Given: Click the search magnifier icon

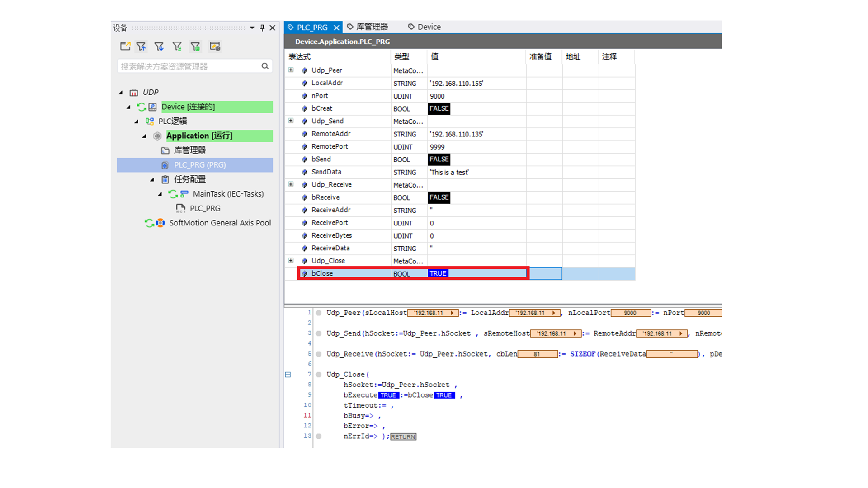Looking at the screenshot, I should pyautogui.click(x=265, y=66).
